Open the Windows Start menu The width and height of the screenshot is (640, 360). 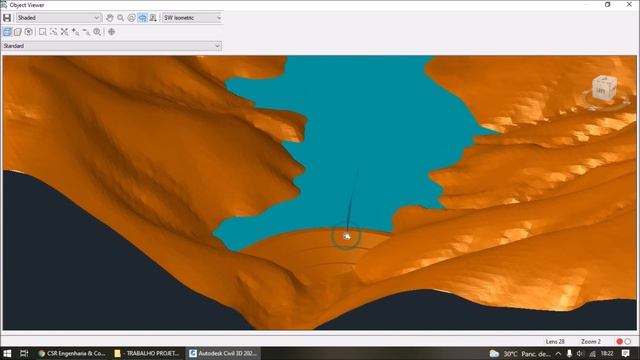click(7, 353)
